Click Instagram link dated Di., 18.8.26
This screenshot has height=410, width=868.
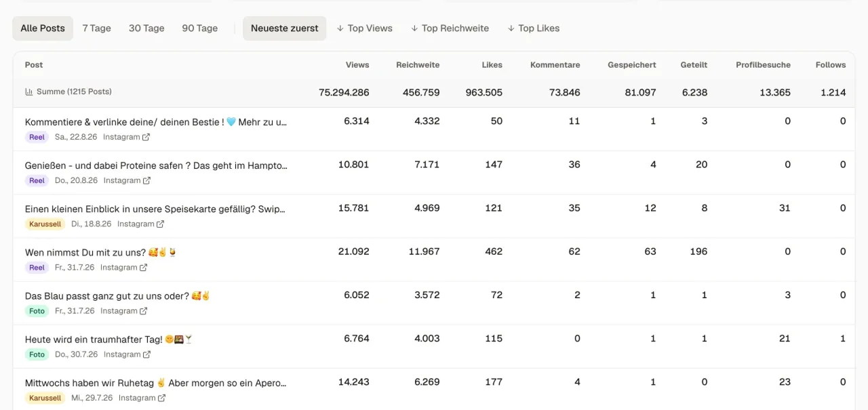coord(140,224)
